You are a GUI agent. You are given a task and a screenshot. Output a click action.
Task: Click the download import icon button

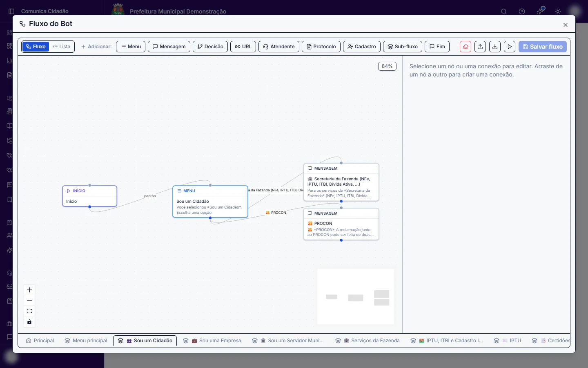[x=495, y=47]
